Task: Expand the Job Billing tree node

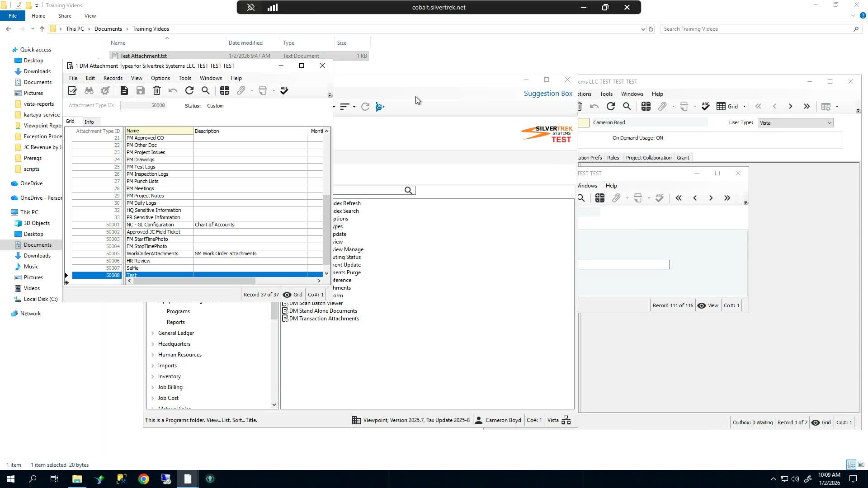Action: coord(152,387)
